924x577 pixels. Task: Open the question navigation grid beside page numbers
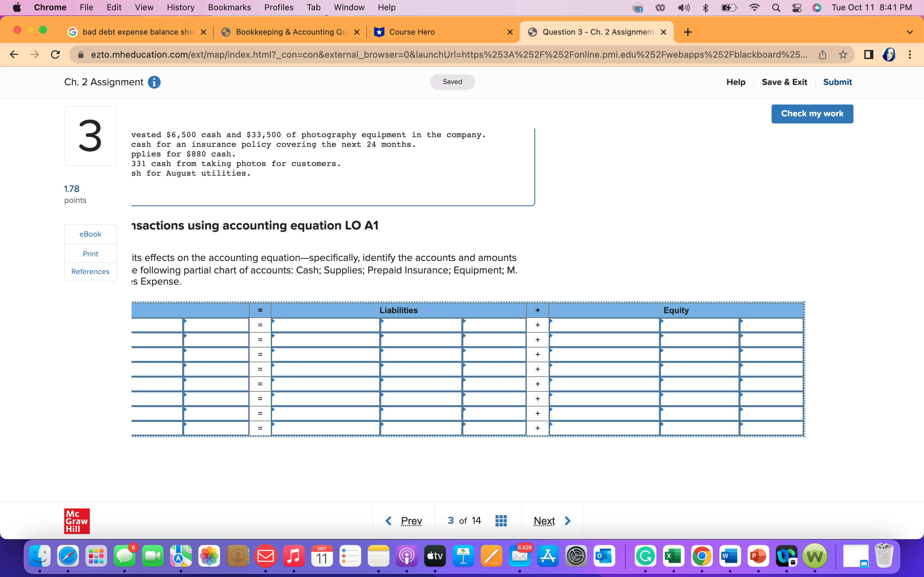501,521
